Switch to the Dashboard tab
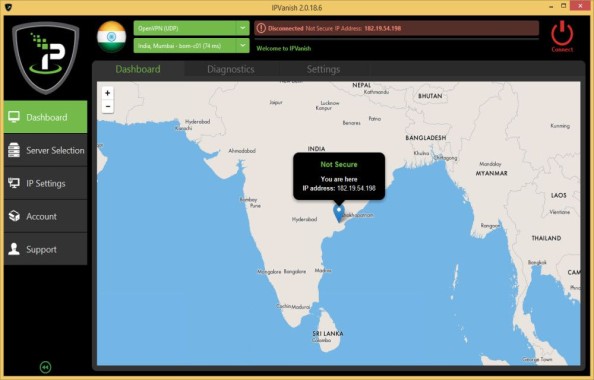Viewport: 594px width, 380px height. [138, 69]
